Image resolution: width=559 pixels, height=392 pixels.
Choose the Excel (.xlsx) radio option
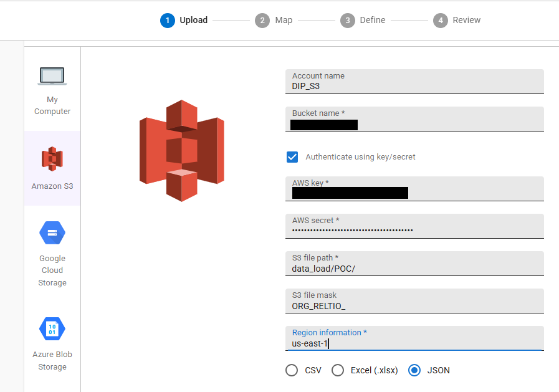coord(338,370)
